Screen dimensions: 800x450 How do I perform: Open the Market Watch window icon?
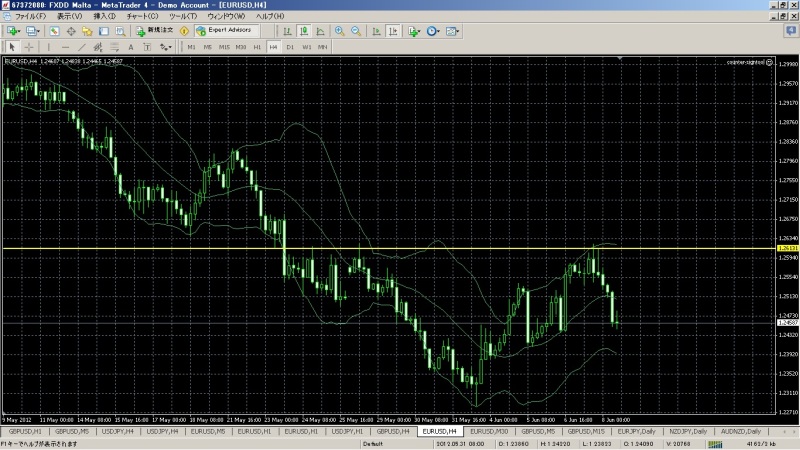tap(57, 31)
